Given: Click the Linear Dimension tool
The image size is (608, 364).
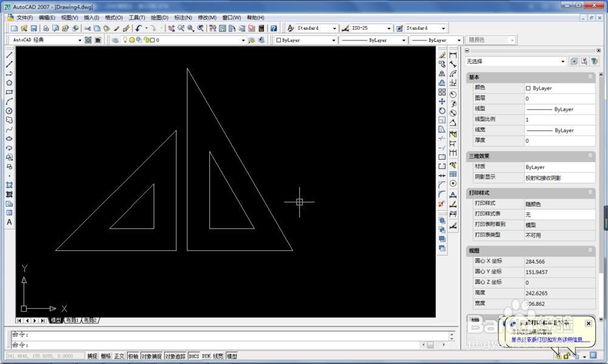Looking at the screenshot, I should [x=453, y=55].
